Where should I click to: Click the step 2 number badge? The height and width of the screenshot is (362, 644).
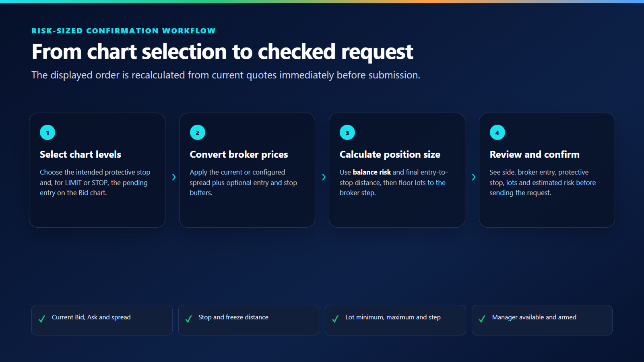[x=197, y=132]
